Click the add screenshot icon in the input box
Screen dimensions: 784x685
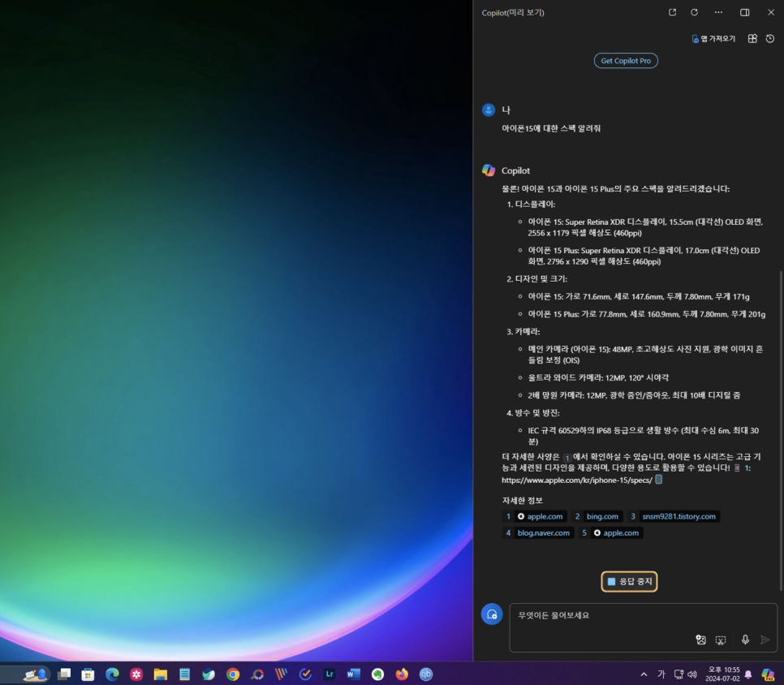point(721,640)
